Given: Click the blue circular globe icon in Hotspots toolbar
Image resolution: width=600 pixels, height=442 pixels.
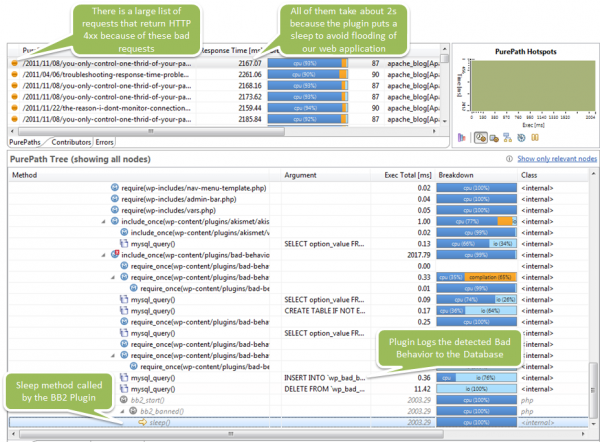Looking at the screenshot, I should click(521, 137).
